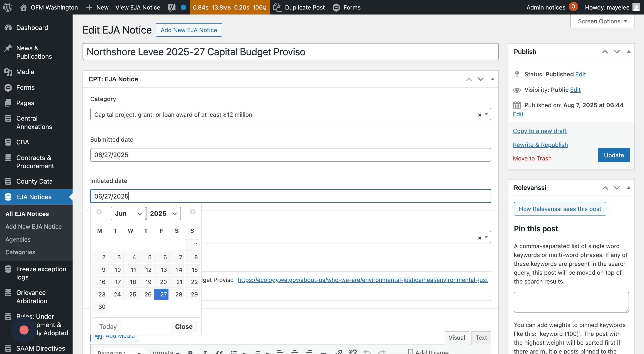Click the Move to Trash link
The width and height of the screenshot is (644, 354).
click(532, 158)
